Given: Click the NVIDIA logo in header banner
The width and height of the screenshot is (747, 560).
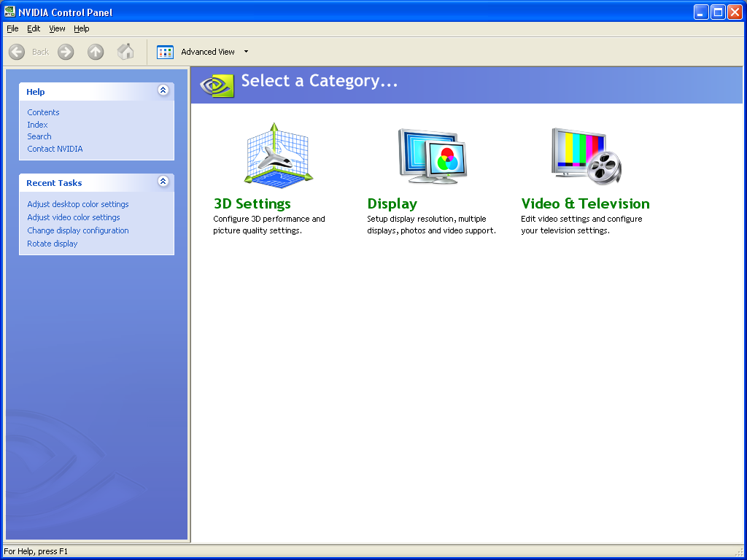Looking at the screenshot, I should click(217, 85).
